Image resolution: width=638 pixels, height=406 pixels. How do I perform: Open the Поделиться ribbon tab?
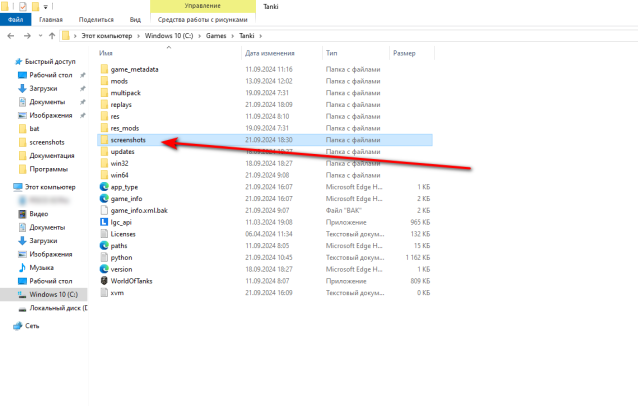(x=96, y=19)
